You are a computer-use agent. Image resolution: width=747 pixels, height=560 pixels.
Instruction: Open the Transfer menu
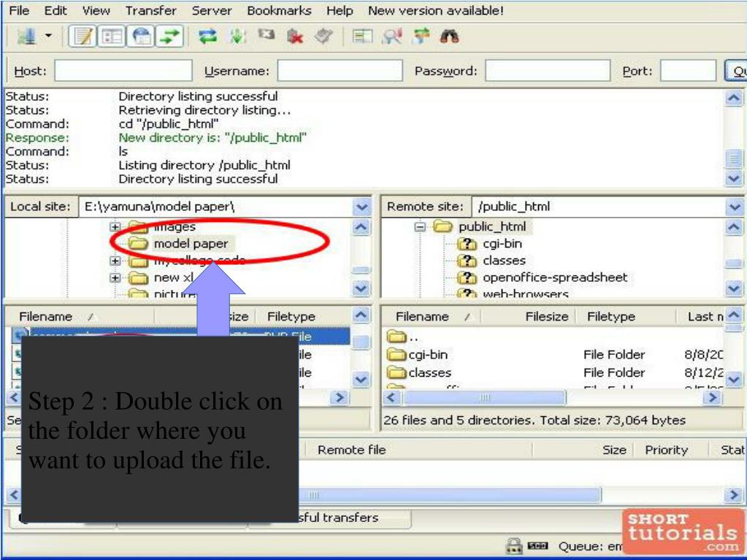click(x=150, y=10)
